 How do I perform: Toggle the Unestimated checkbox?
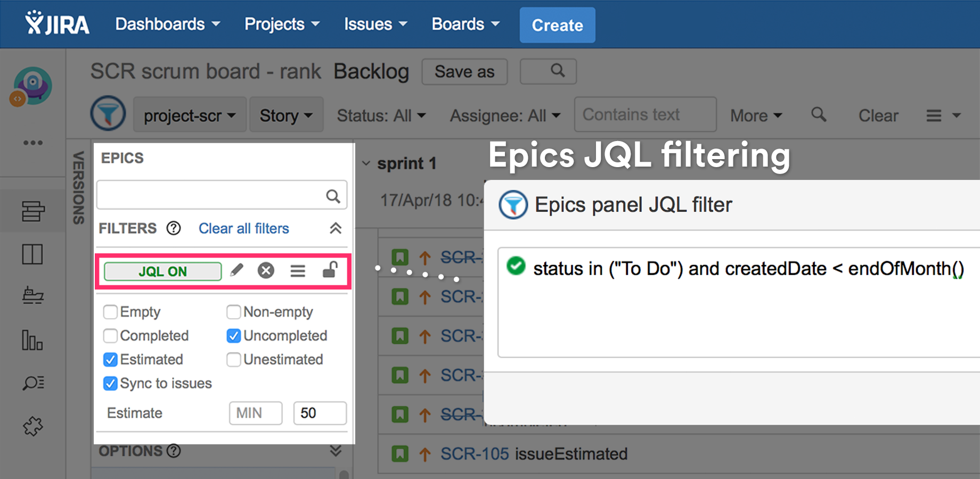coord(233,360)
